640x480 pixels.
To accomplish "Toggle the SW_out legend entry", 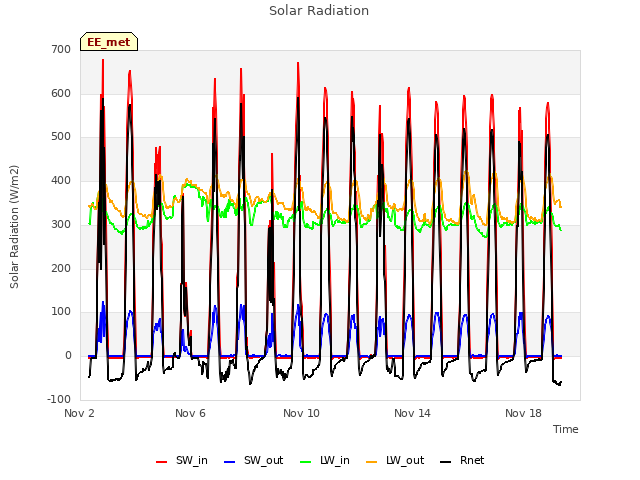I will 253,460.
